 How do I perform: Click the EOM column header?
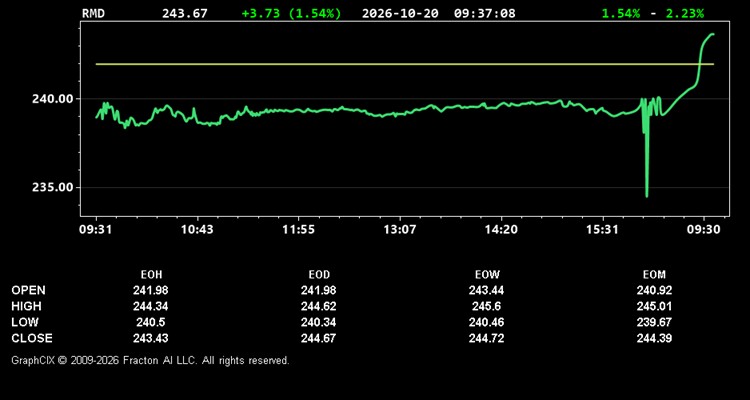click(x=654, y=275)
